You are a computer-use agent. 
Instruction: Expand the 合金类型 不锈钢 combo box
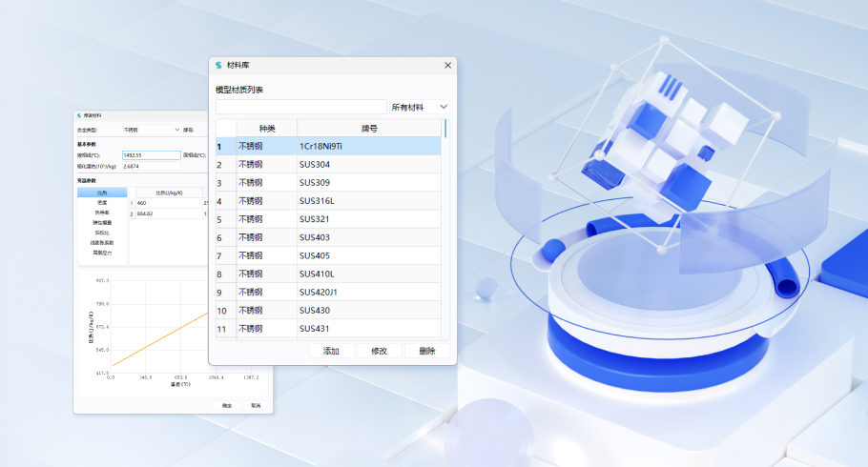(x=151, y=129)
